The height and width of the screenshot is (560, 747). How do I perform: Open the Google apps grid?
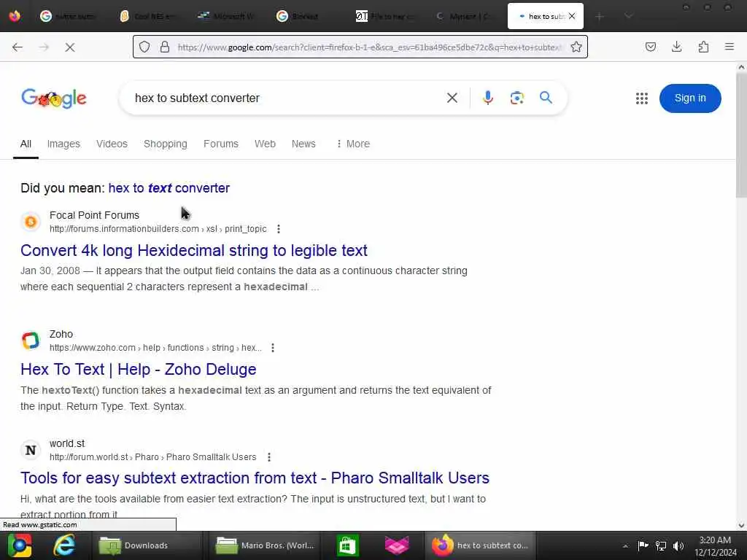click(642, 98)
